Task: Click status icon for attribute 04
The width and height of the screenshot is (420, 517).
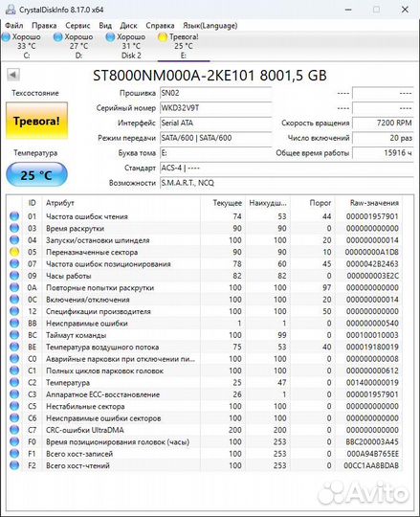Action: 14,240
